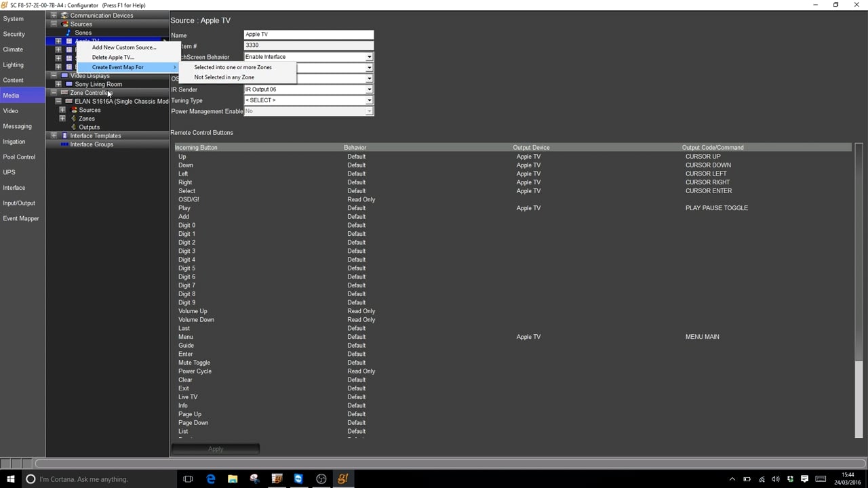
Task: Open the Input/Output tab
Action: [22, 203]
